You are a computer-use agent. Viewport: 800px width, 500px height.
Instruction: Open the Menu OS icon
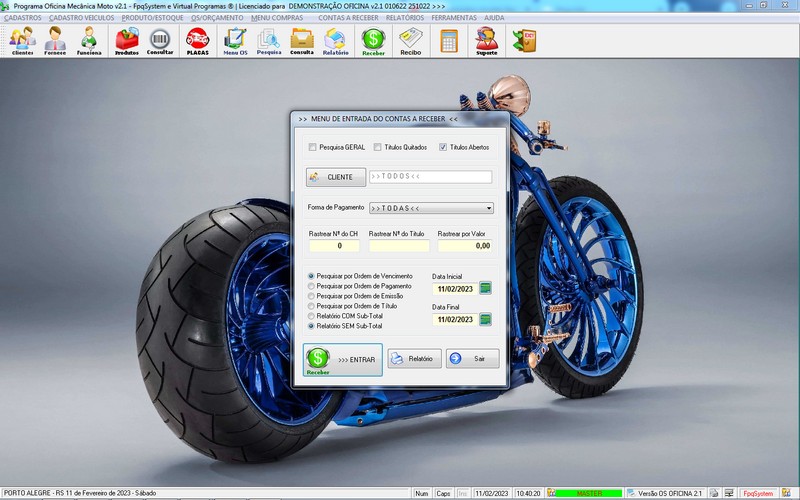tap(235, 41)
